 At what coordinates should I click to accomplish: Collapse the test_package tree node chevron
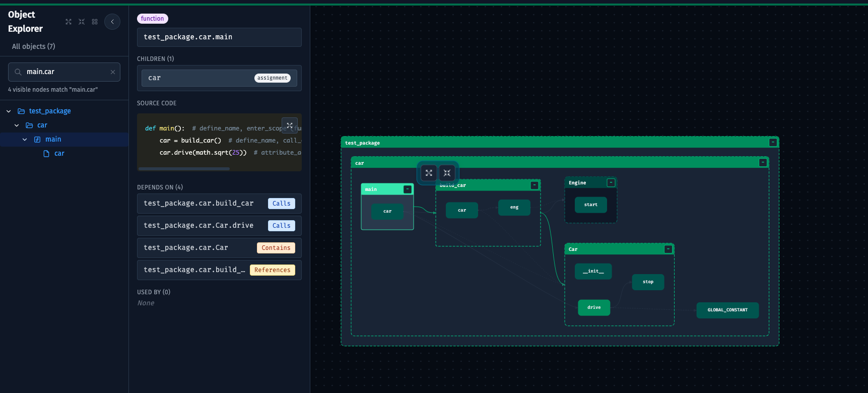[x=9, y=111]
